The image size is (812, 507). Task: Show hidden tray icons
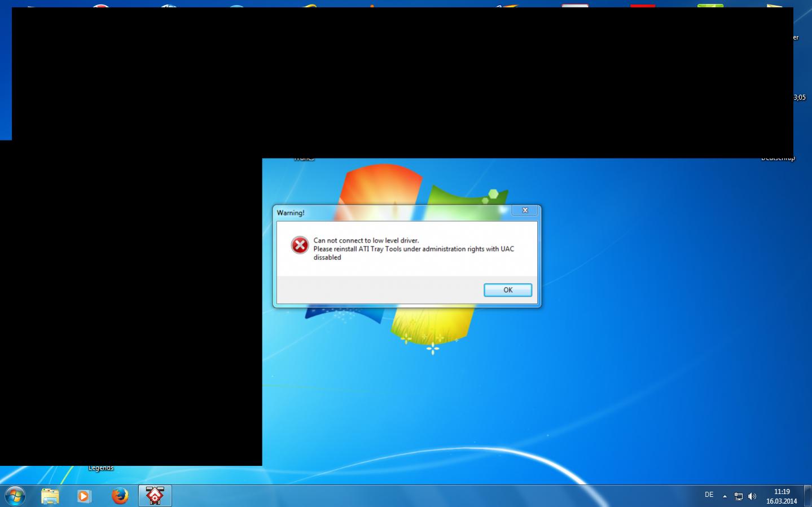(725, 496)
